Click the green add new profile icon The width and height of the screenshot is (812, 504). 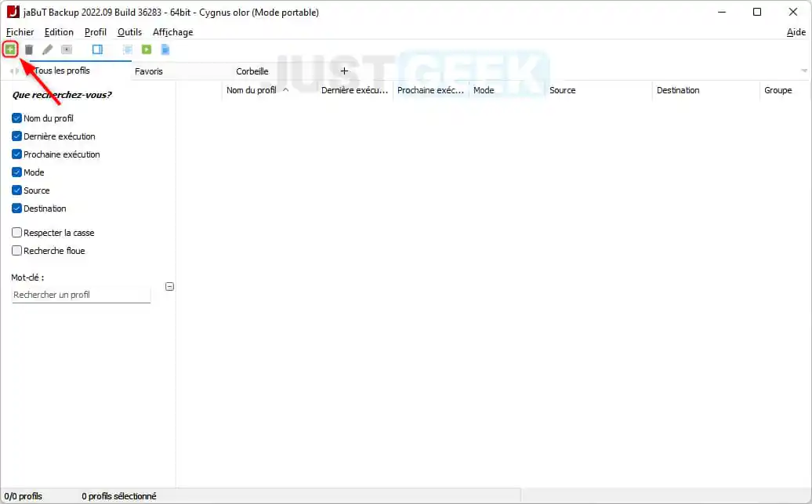[10, 49]
